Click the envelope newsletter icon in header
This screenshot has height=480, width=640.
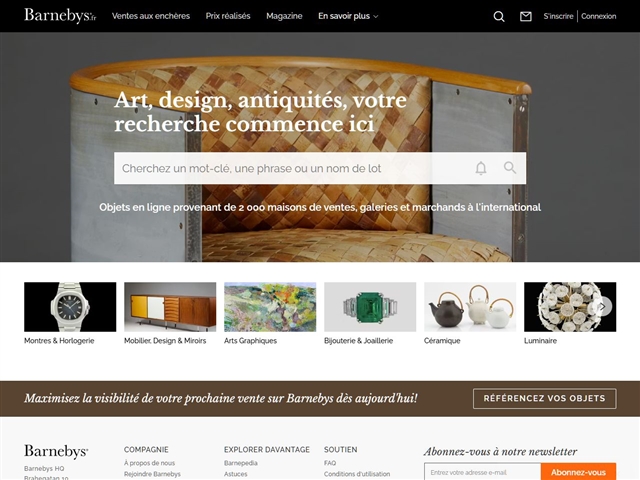tap(525, 16)
